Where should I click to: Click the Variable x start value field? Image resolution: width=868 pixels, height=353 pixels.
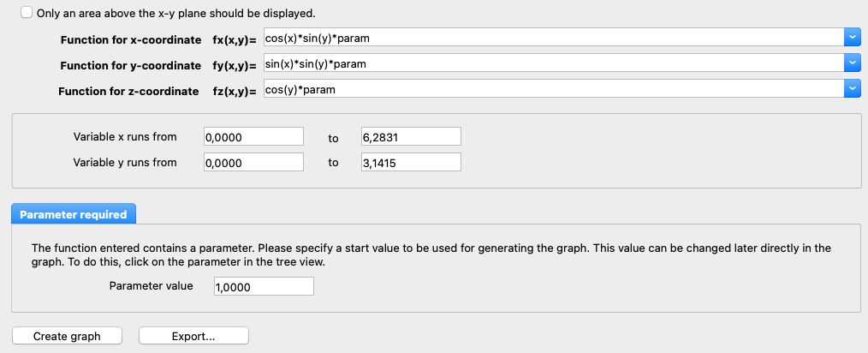(253, 136)
